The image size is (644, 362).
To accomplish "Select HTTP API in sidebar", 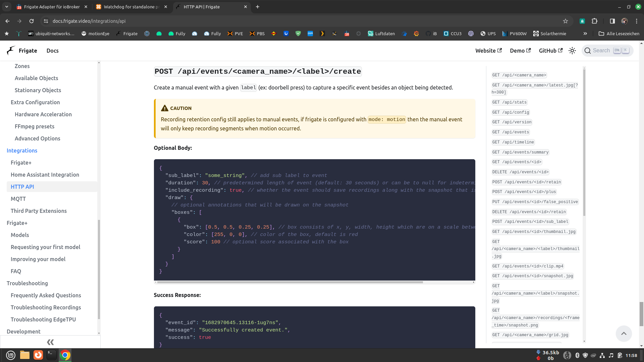I will point(52,187).
